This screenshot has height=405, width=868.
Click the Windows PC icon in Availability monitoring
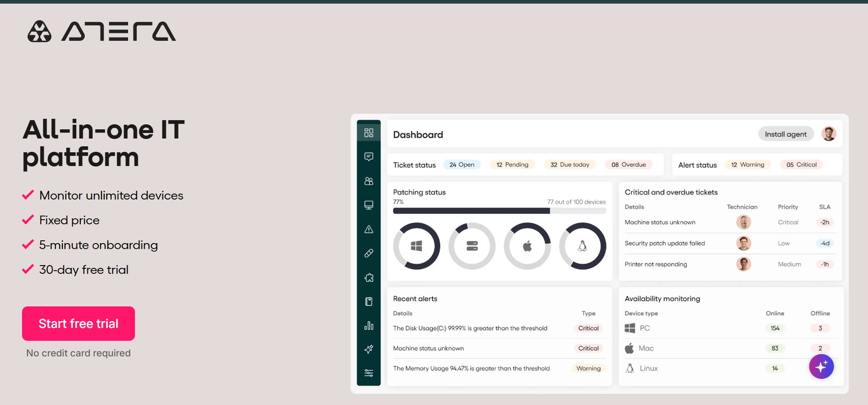630,328
